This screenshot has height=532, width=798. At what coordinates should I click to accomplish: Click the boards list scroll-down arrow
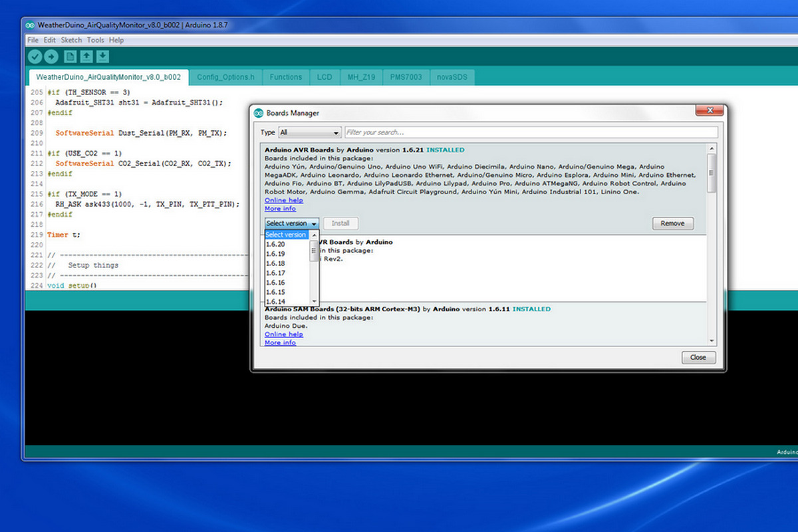coord(712,340)
